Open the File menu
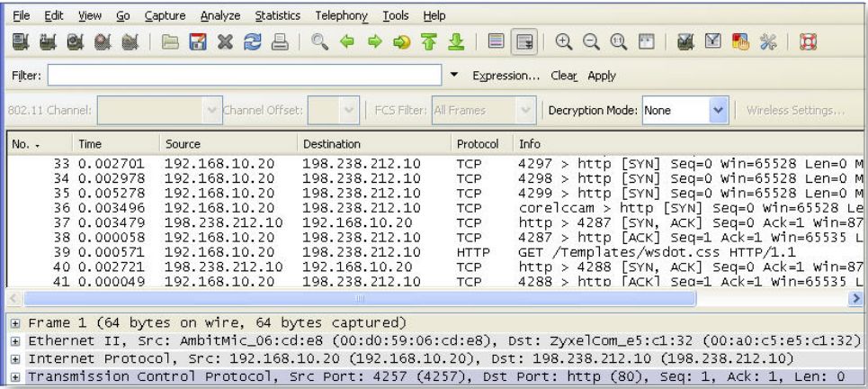The height and width of the screenshot is (389, 868). [21, 15]
